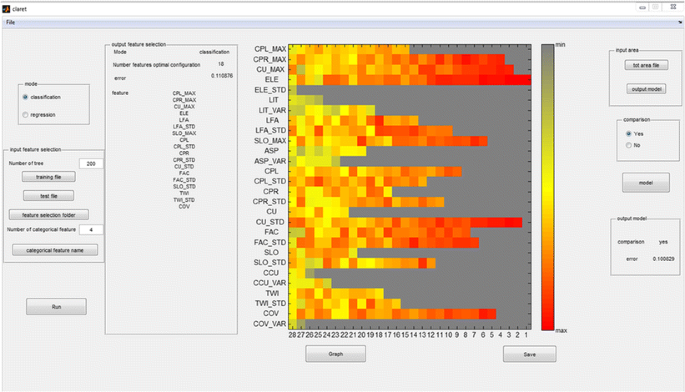Select the regression mode radio button

click(25, 115)
